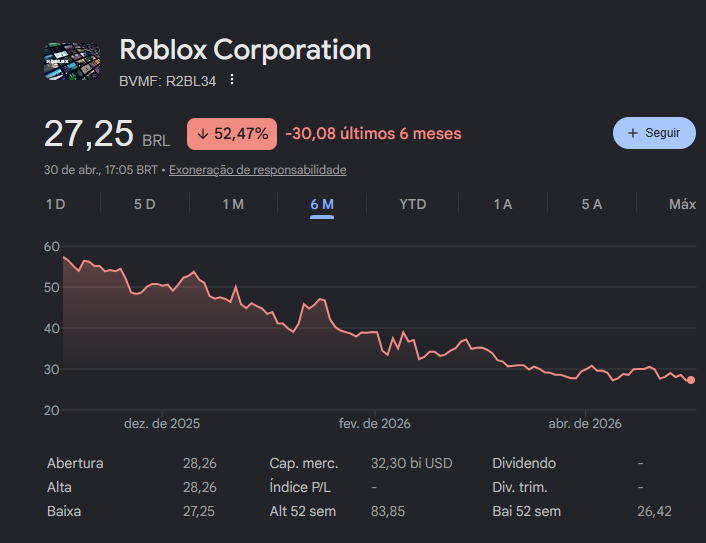Screen dimensions: 706x543
Task: Click the 20 y-axis label
Action: click(x=52, y=410)
